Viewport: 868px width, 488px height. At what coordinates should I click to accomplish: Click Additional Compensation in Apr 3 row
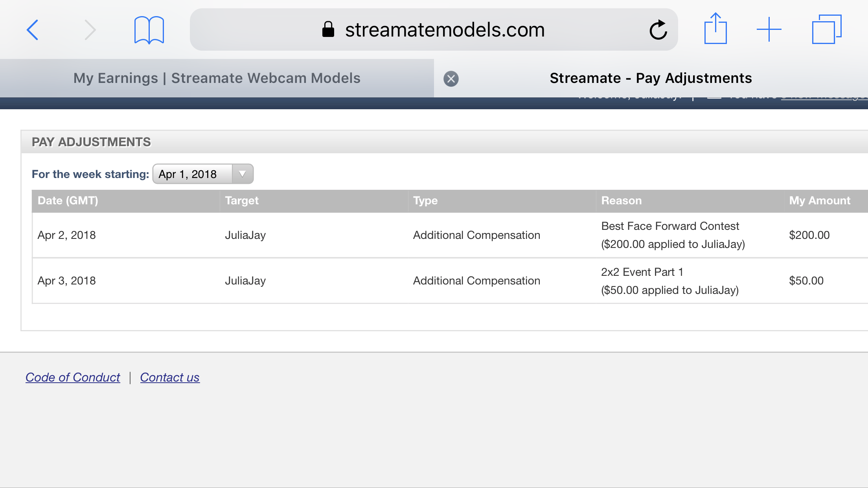[x=476, y=281]
